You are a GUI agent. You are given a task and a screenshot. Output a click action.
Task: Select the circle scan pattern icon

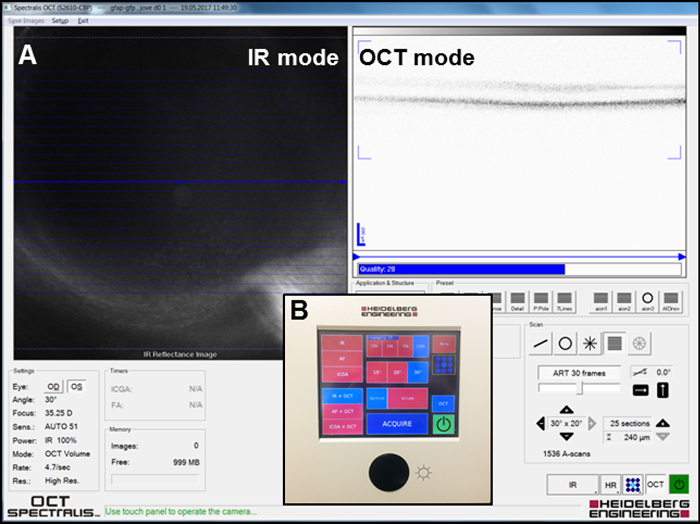[565, 344]
